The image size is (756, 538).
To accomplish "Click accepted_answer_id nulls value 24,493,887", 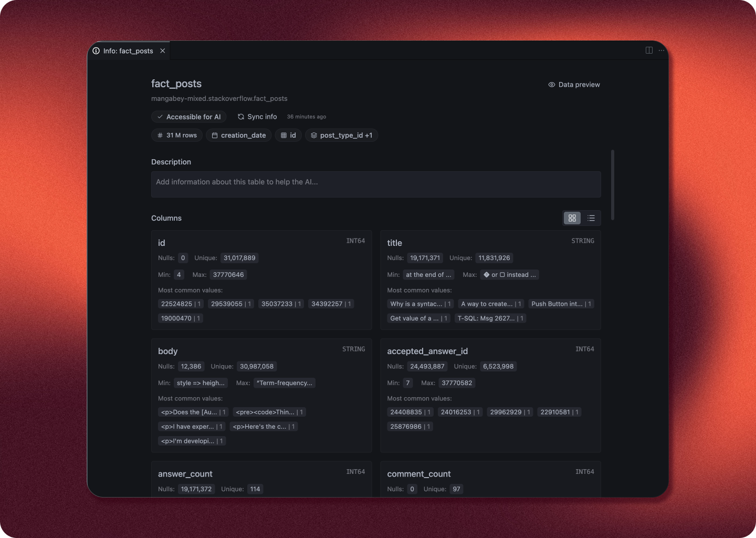I will click(x=427, y=367).
